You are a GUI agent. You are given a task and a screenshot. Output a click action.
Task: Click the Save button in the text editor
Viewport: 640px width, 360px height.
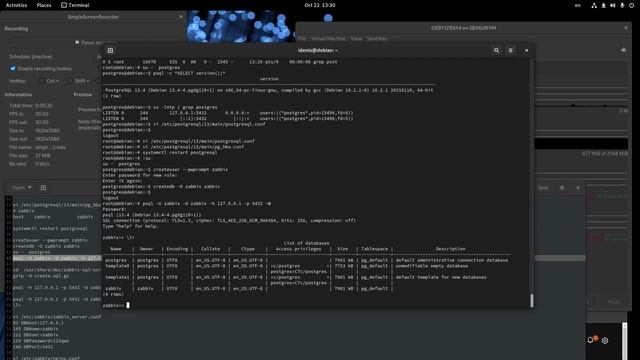[542, 188]
